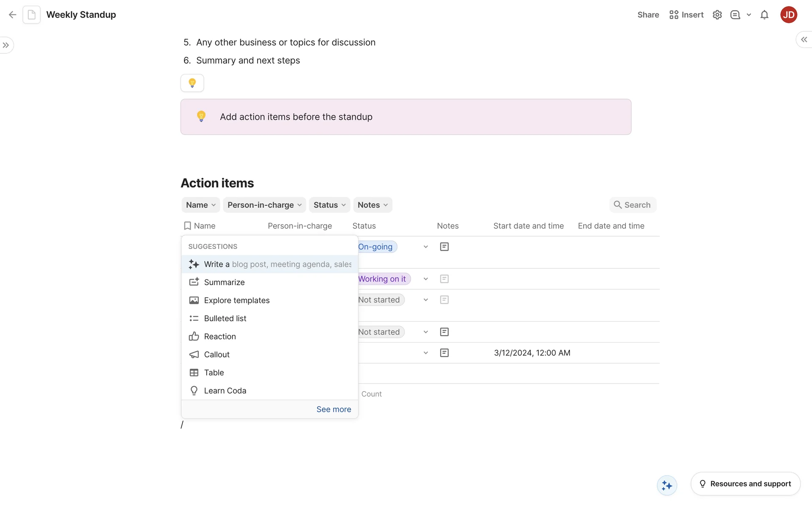Choose Callout from suggestions menu
Screen dimensions: 812x508
(x=217, y=355)
